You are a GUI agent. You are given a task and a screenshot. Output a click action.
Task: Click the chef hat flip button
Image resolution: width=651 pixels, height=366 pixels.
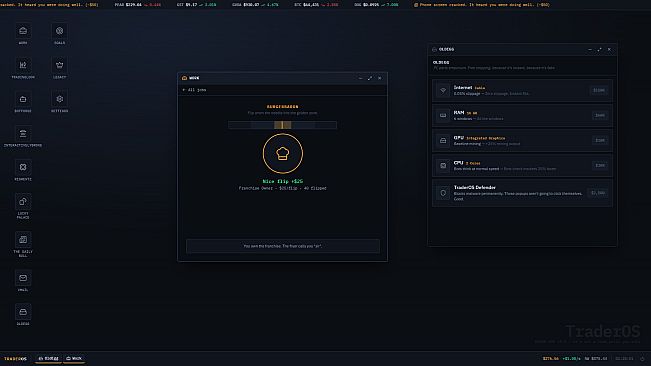click(x=283, y=154)
